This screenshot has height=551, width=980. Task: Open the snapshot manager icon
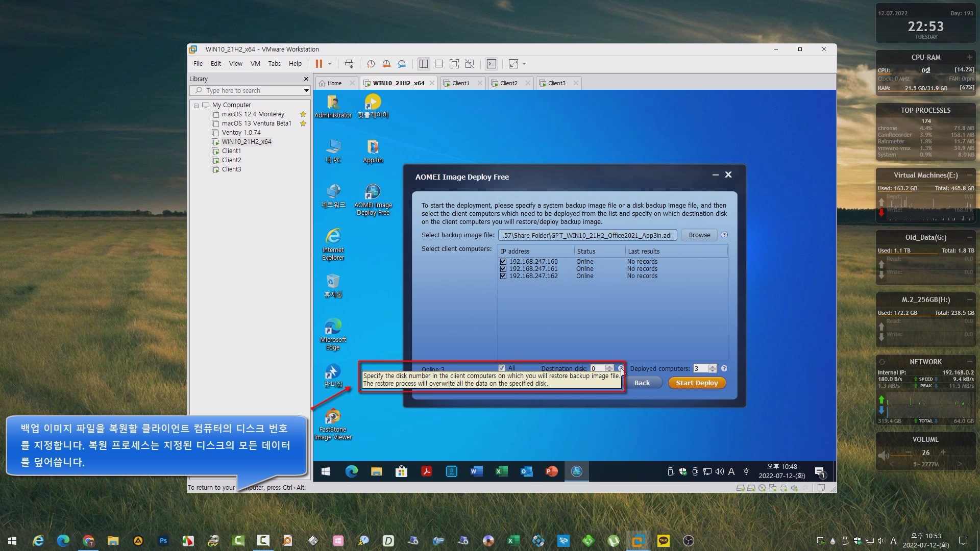click(x=402, y=64)
